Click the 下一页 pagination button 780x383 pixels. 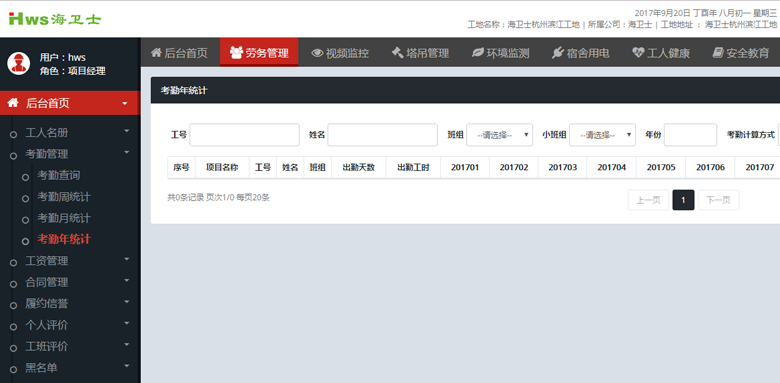718,200
